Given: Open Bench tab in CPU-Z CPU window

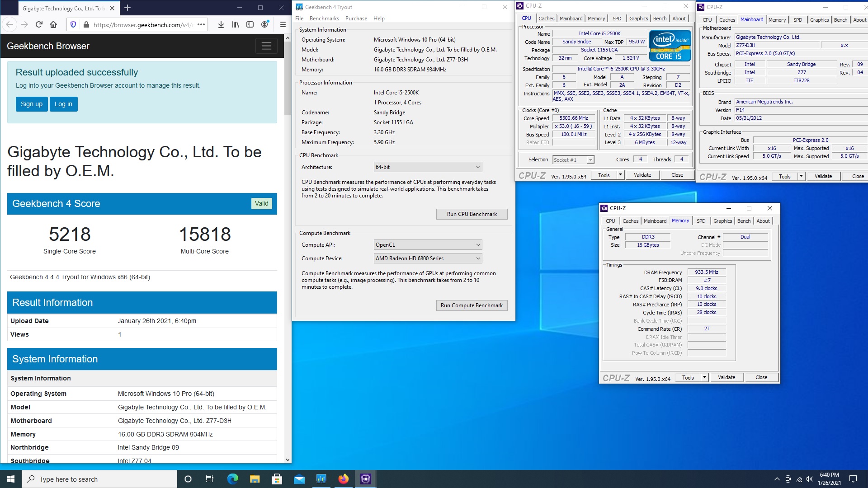Looking at the screenshot, I should point(660,19).
